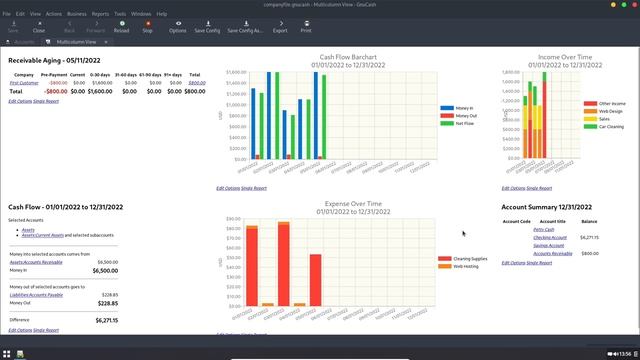Click the Cash Flow Barchart title
This screenshot has height=360, width=640.
[x=348, y=57]
